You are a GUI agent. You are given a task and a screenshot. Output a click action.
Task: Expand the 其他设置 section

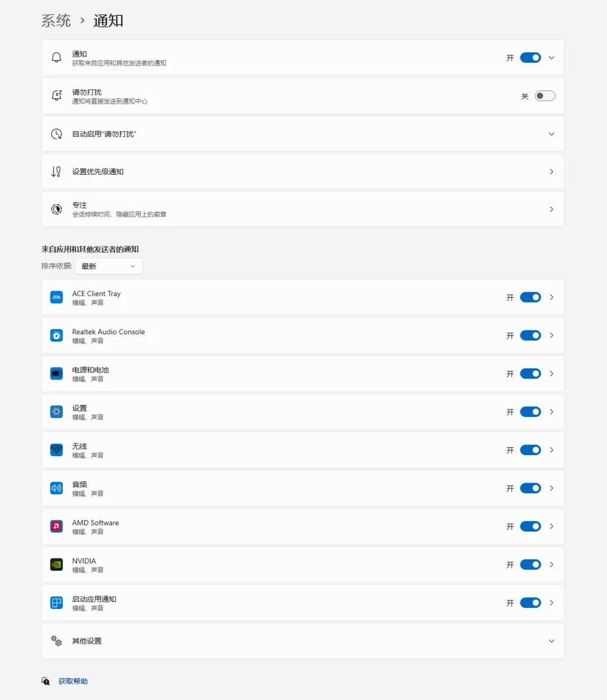tap(551, 641)
